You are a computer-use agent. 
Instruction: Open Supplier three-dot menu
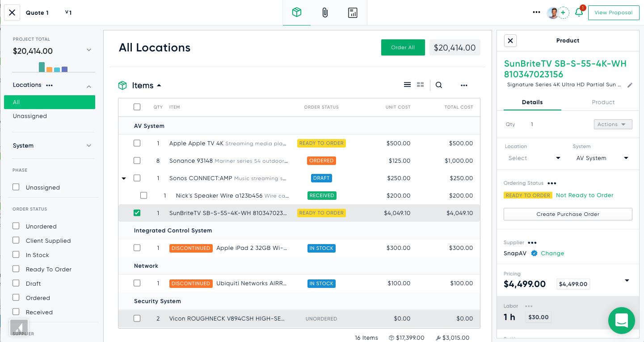532,242
